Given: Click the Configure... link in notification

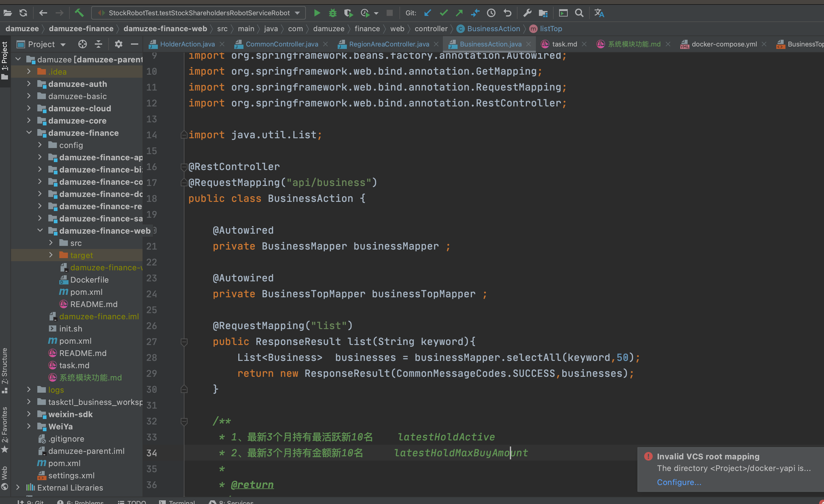Looking at the screenshot, I should click(x=679, y=482).
